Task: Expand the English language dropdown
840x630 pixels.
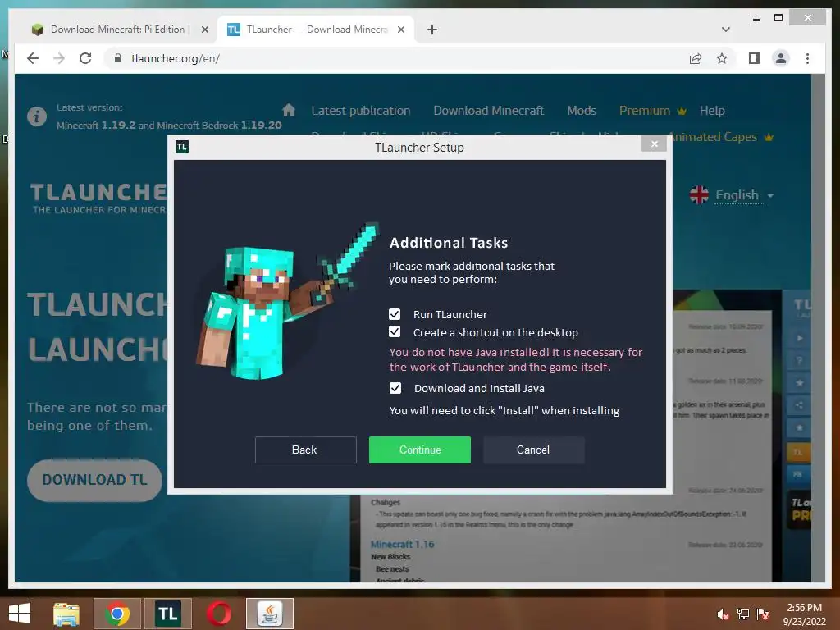Action: click(744, 195)
